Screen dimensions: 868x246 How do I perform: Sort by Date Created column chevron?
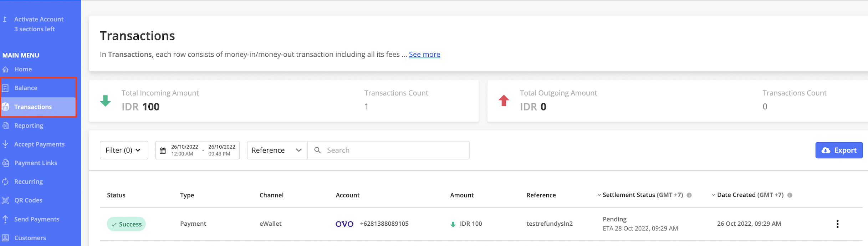pyautogui.click(x=713, y=195)
